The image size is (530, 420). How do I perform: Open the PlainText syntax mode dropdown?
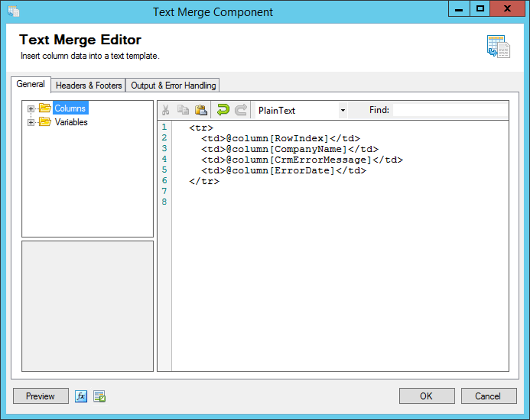pyautogui.click(x=343, y=110)
